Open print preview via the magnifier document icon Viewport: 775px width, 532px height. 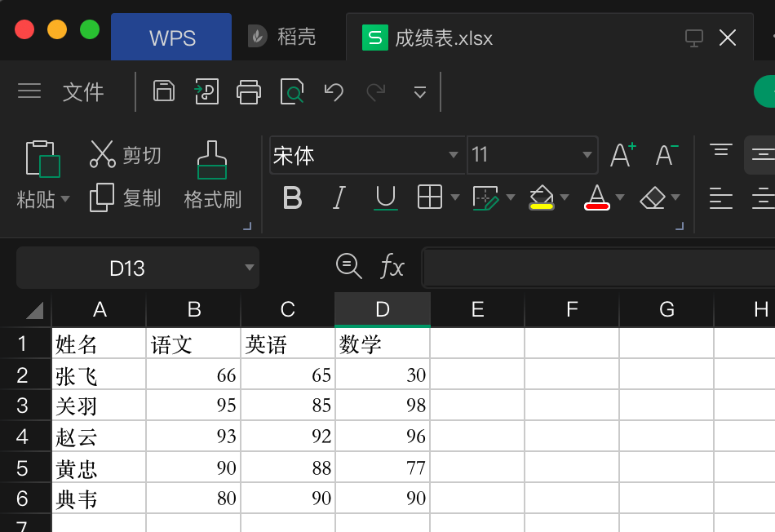[292, 91]
